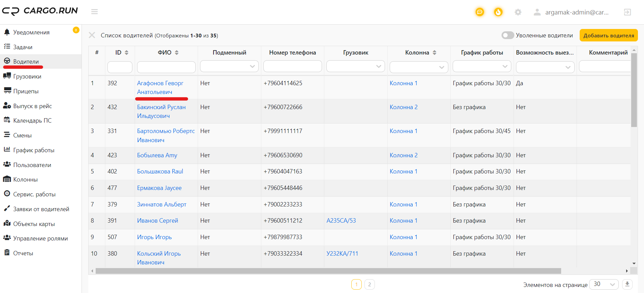The image size is (644, 293).
Task: Open driver Бакинский Руслан Ильдусович link
Action: pyautogui.click(x=161, y=111)
